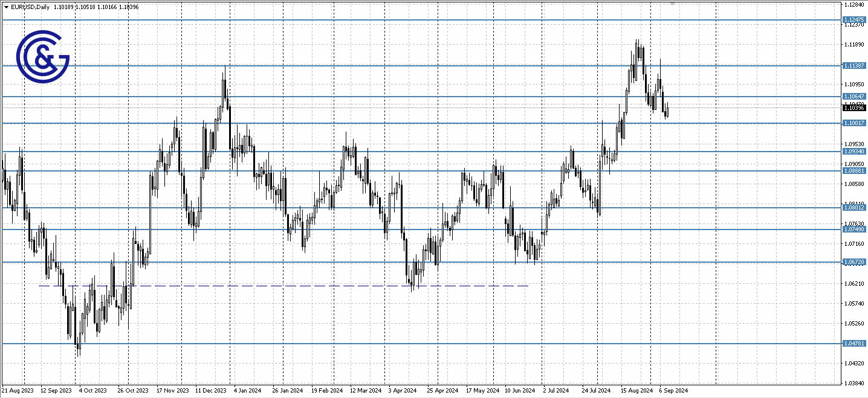The image size is (868, 398).
Task: Select the 1.09340 highlighted price label
Action: (x=855, y=151)
